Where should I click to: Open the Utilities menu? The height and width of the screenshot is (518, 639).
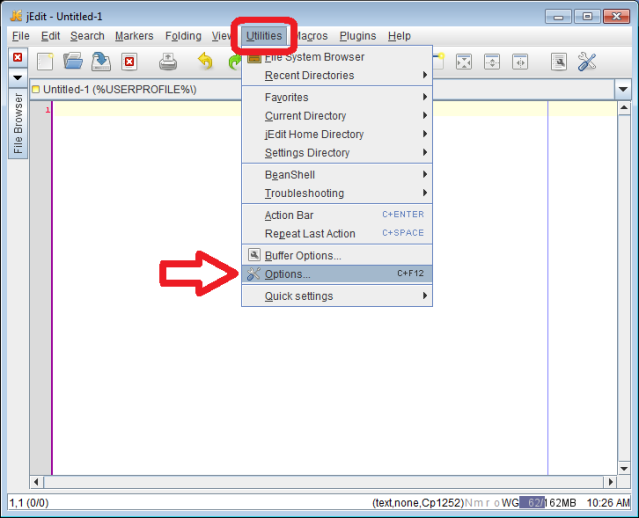[264, 36]
